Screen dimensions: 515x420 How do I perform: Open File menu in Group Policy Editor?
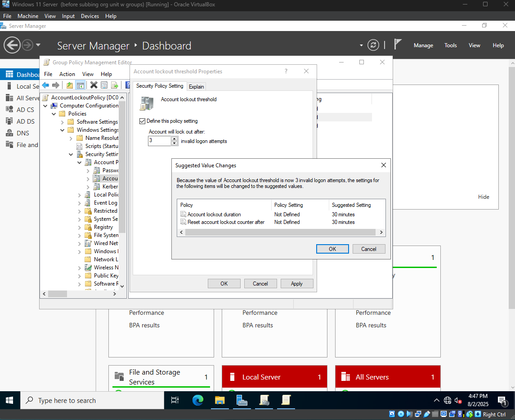(48, 74)
